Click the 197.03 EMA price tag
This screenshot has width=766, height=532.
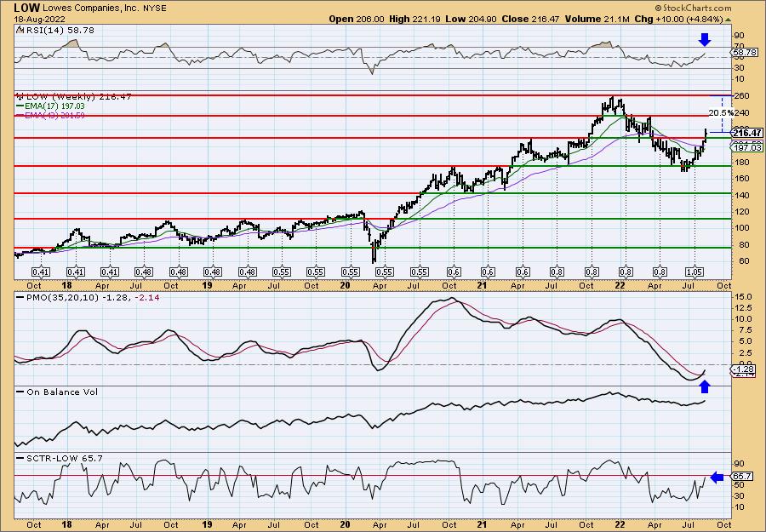pyautogui.click(x=748, y=147)
